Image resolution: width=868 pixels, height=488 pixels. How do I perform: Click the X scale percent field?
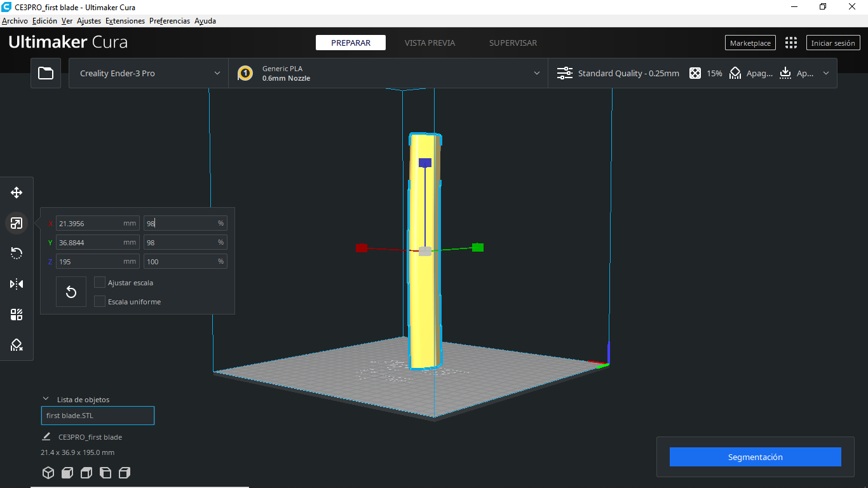[185, 223]
